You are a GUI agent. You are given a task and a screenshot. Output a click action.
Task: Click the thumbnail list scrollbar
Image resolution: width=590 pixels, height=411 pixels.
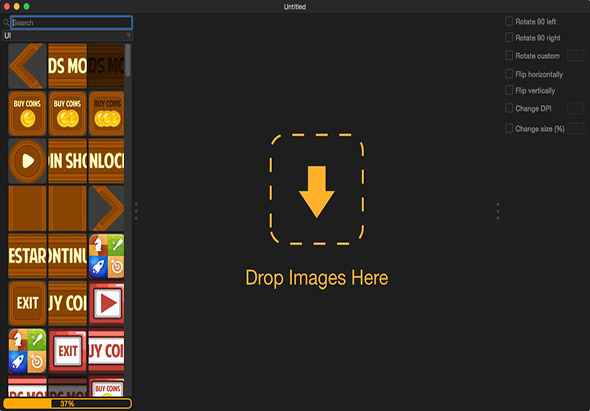tap(128, 60)
